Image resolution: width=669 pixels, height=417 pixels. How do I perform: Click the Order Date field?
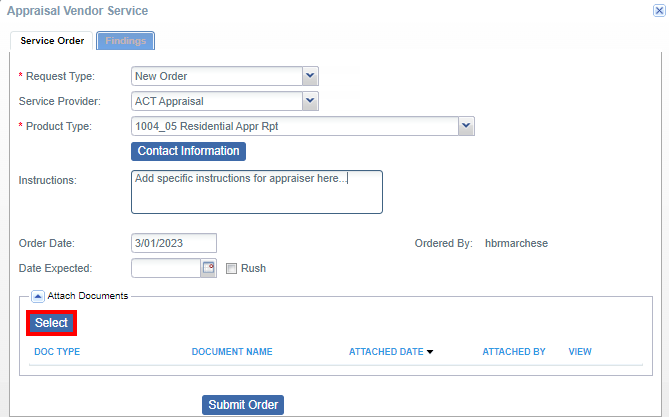(174, 243)
